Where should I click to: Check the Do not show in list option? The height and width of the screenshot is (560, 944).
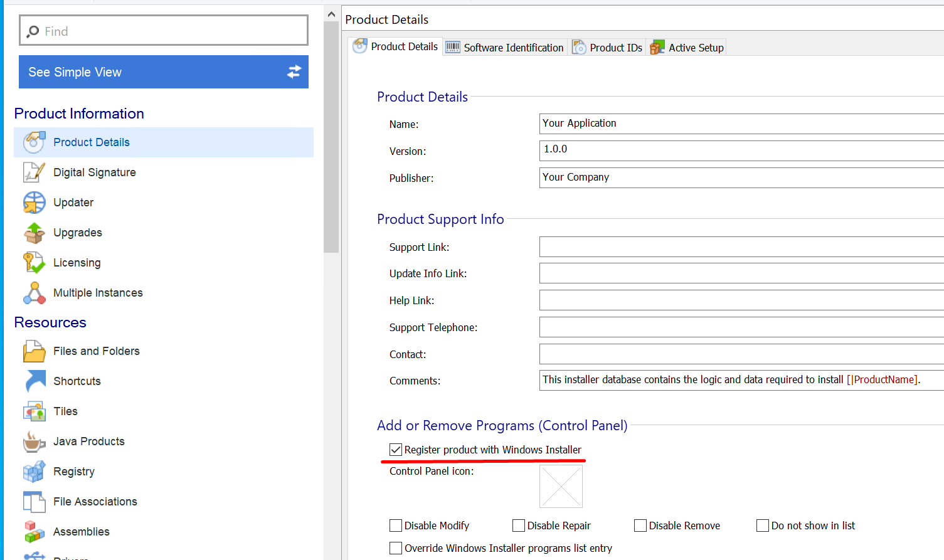click(763, 526)
